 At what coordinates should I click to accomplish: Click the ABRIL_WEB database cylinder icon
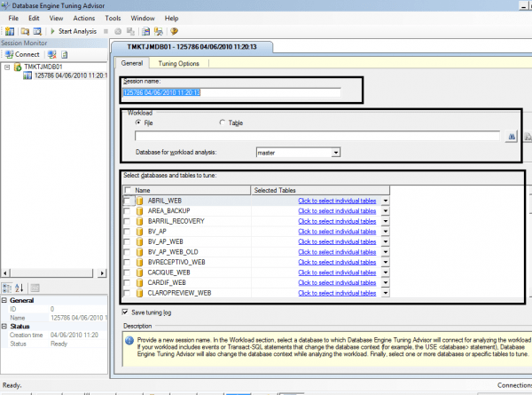point(139,201)
